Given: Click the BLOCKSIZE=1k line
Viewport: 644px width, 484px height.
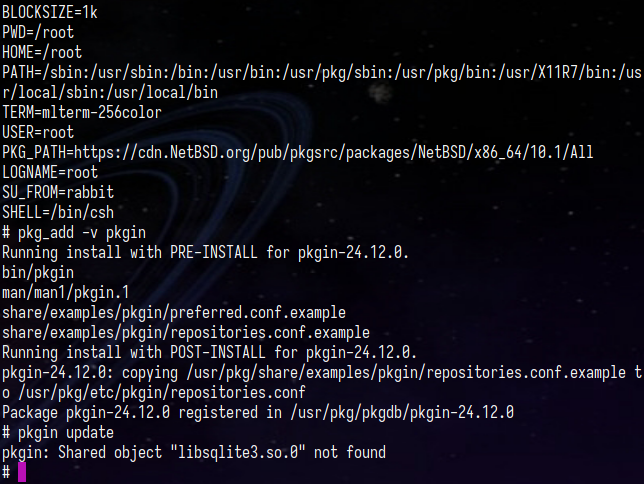Looking at the screenshot, I should point(50,12).
